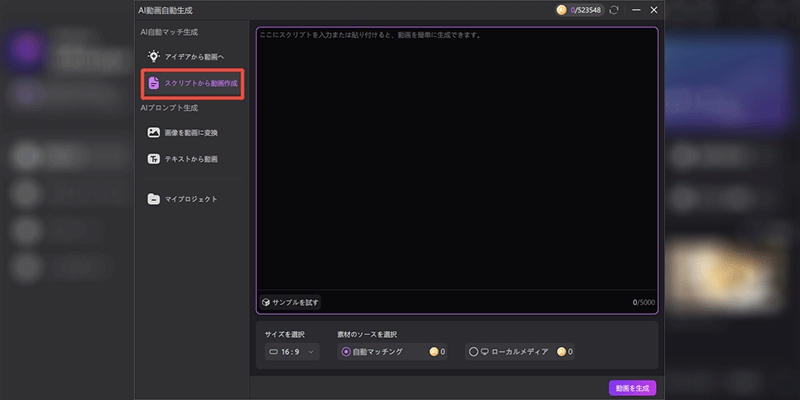Click the purple script document icon
Image resolution: width=800 pixels, height=400 pixels.
[154, 83]
